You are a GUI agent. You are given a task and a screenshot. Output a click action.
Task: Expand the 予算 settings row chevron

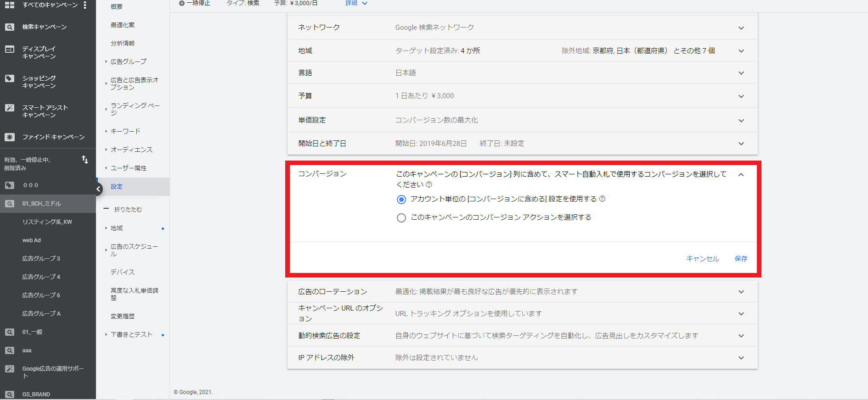[x=741, y=96]
